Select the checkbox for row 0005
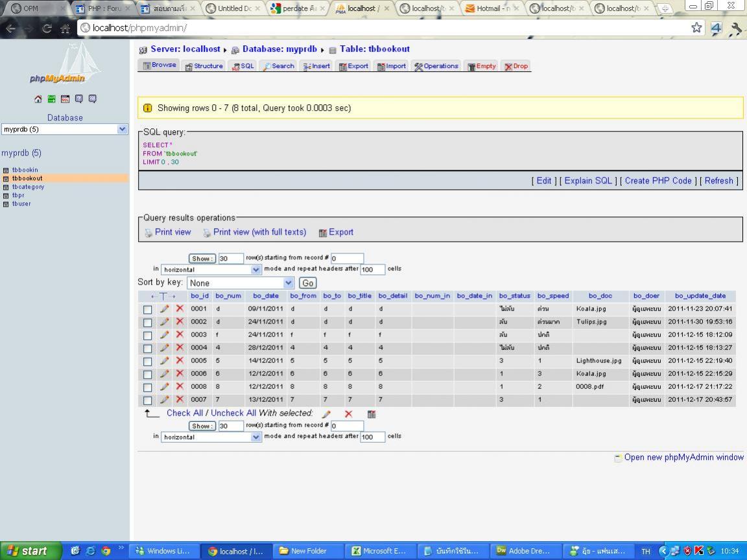Screen dimensions: 747x560 pos(148,362)
